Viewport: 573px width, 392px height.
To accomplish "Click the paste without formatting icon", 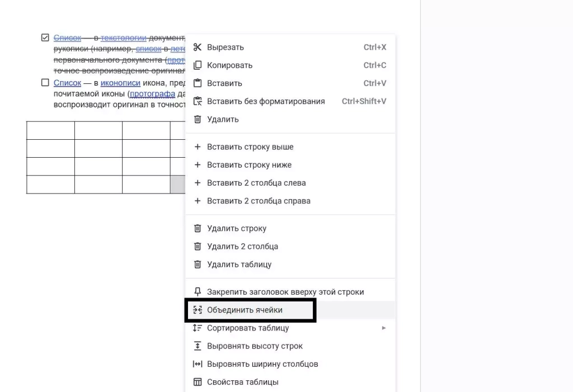I will [x=197, y=101].
